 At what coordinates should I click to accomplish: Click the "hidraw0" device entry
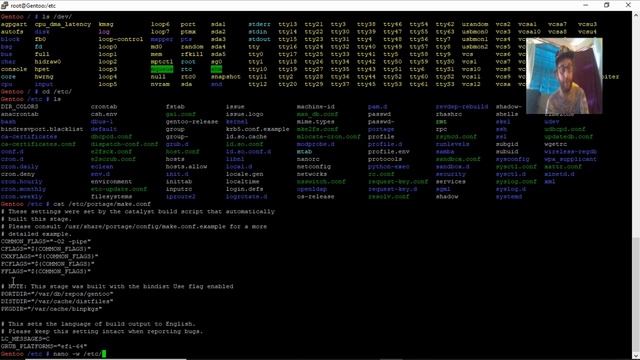48,62
